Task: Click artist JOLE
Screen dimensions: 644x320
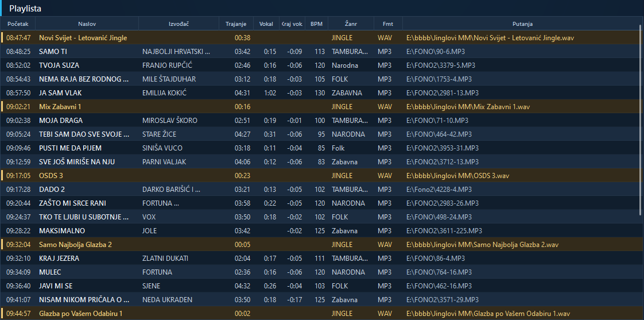Action: tap(149, 231)
